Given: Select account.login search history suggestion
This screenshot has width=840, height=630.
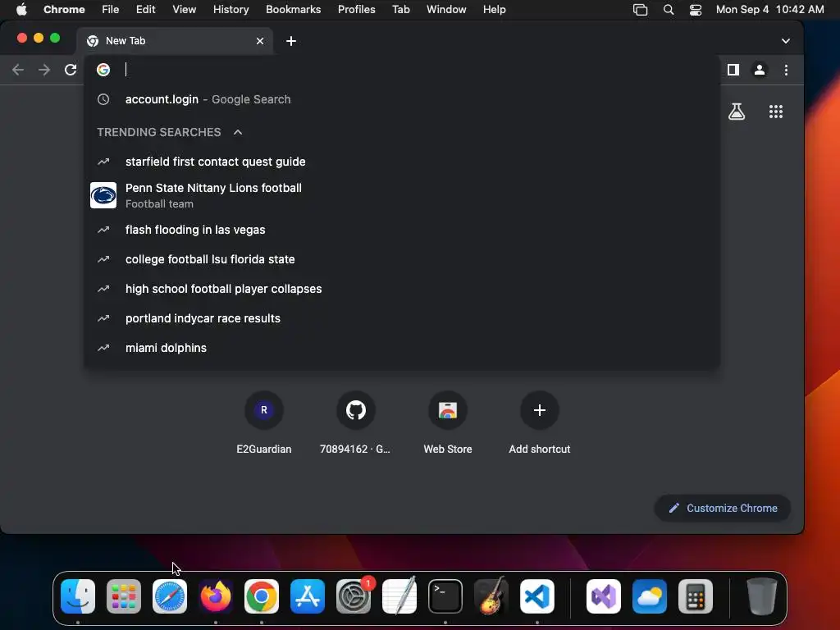Looking at the screenshot, I should coord(402,99).
